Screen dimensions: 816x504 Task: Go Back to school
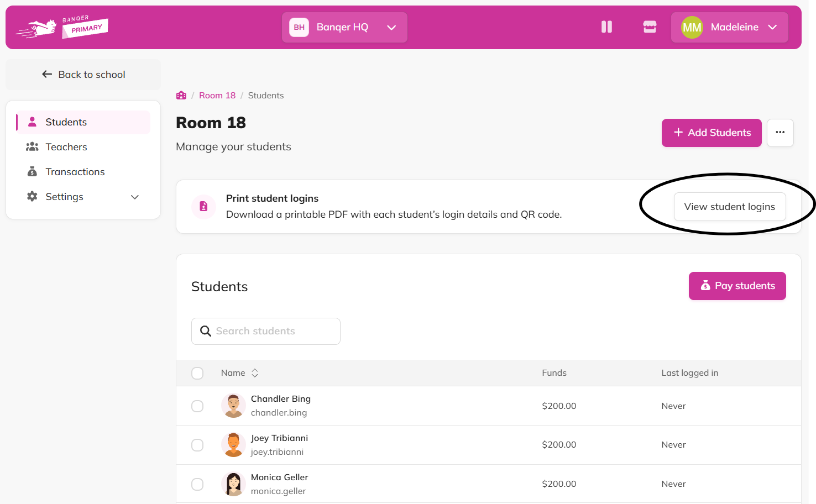(83, 75)
